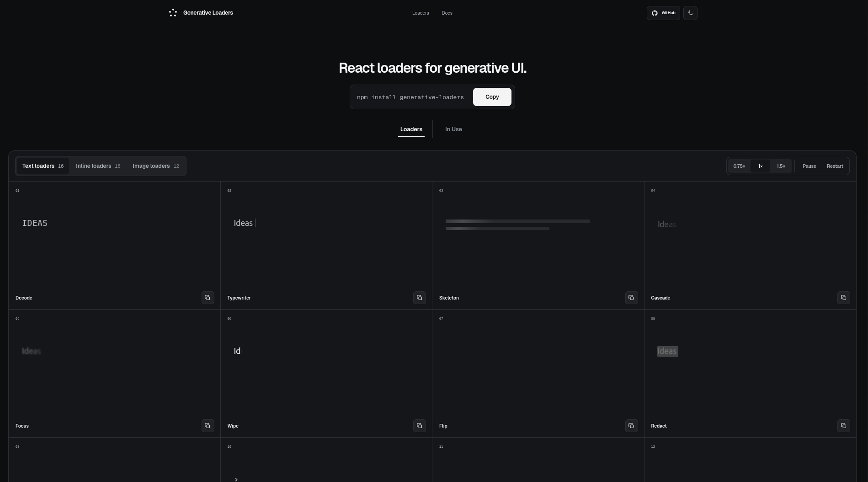Copy code for the Typewriter loader
868x482 pixels.
point(420,298)
